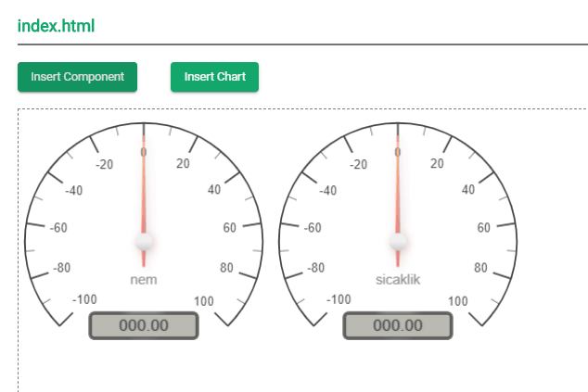Click the Insert Chart button

214,77
